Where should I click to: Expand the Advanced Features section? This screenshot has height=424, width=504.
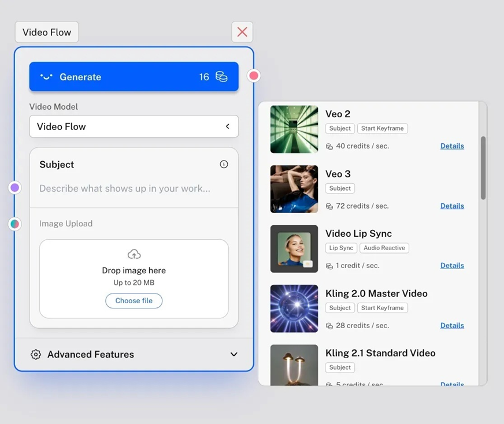(x=234, y=355)
